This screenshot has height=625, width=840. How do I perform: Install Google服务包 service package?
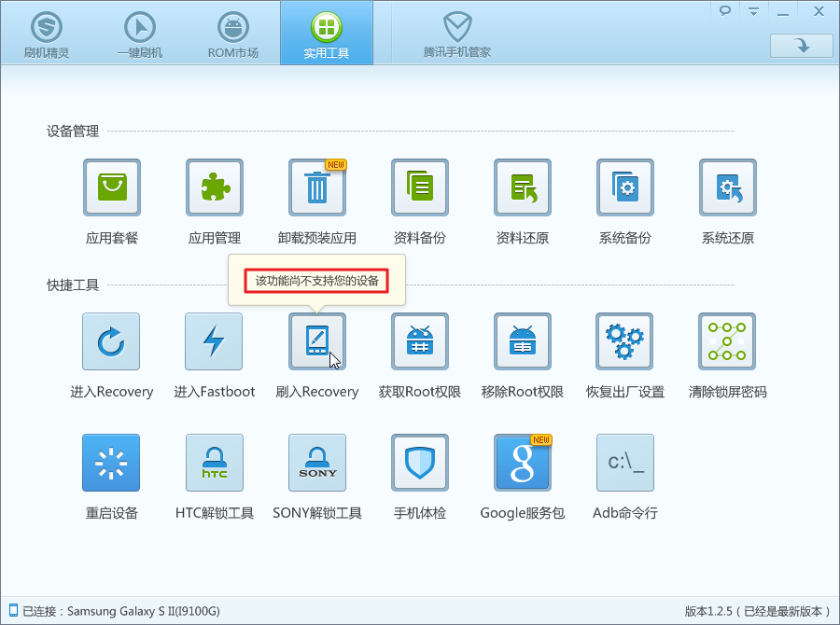click(523, 463)
